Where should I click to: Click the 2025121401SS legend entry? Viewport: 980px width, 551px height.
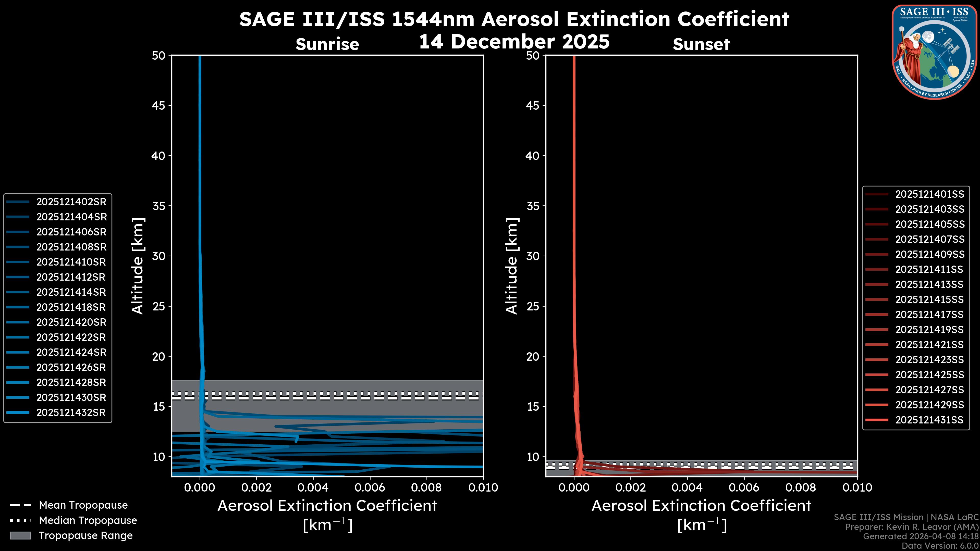929,194
